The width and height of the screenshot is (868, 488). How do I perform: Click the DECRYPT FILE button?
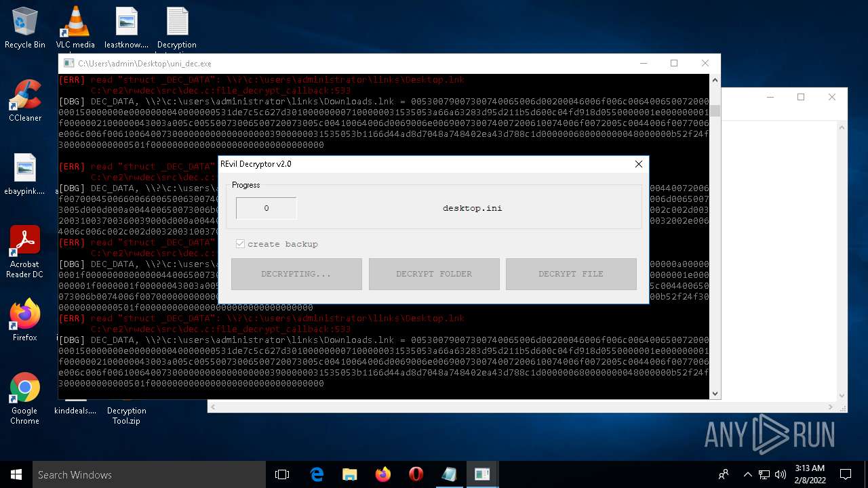pyautogui.click(x=571, y=274)
